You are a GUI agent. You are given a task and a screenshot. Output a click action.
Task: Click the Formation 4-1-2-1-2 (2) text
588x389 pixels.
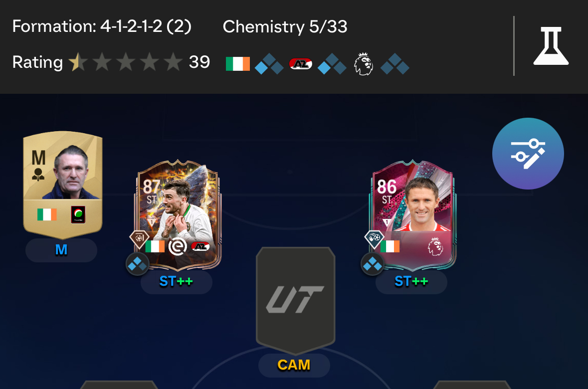click(102, 26)
